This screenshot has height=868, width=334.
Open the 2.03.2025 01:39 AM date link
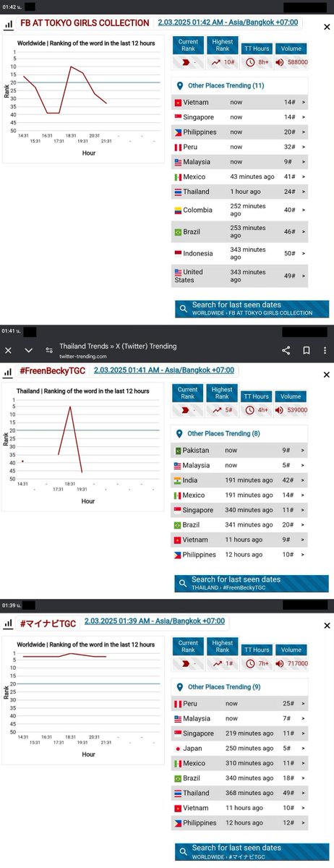pos(155,621)
